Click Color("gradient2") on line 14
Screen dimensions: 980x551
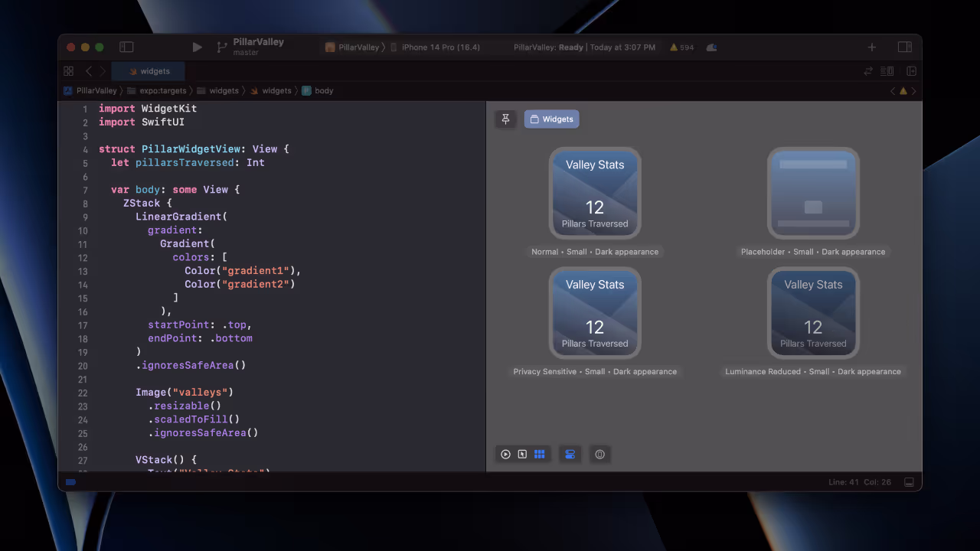click(x=240, y=284)
